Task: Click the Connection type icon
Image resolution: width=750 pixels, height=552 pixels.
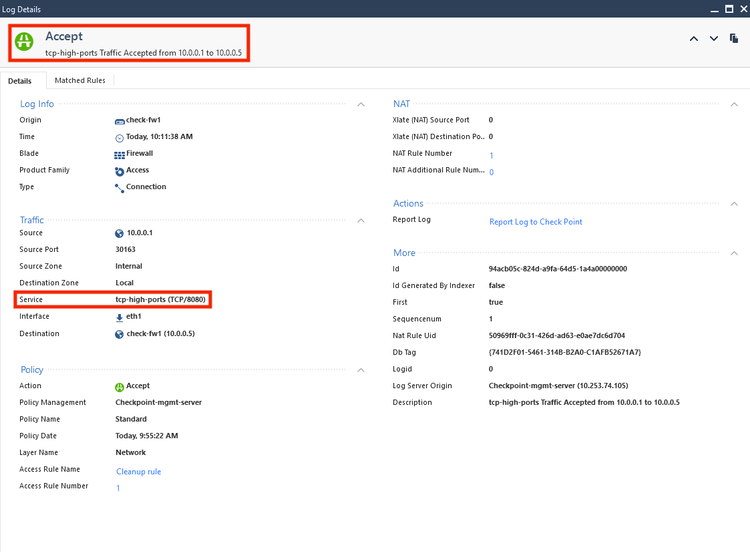Action: pyautogui.click(x=120, y=187)
